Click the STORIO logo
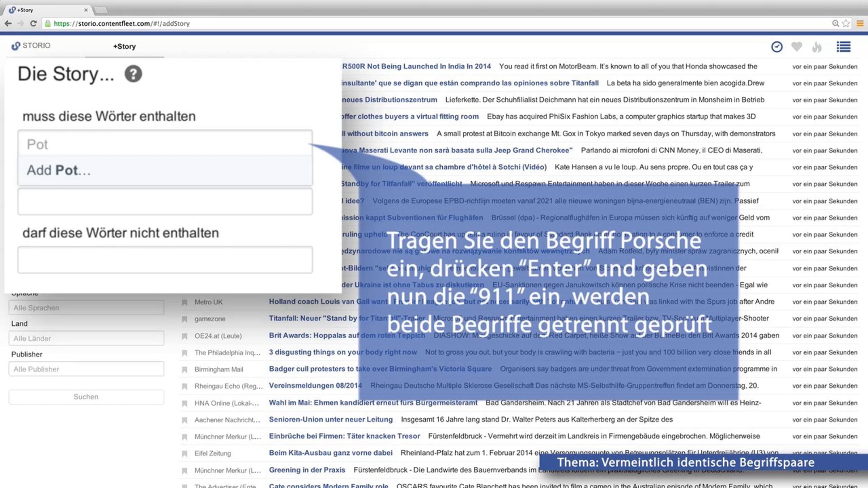The image size is (868, 488). 31,46
